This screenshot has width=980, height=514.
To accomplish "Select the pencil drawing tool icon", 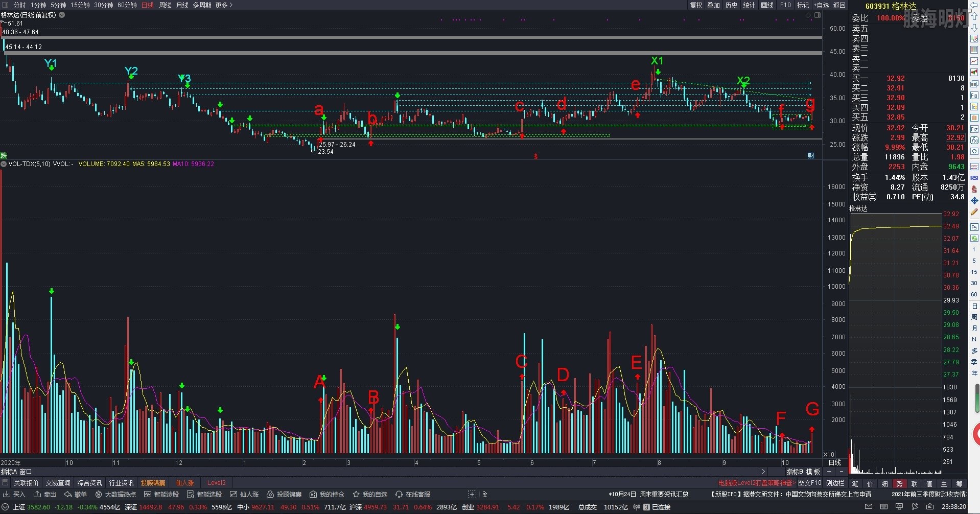I will point(974,212).
